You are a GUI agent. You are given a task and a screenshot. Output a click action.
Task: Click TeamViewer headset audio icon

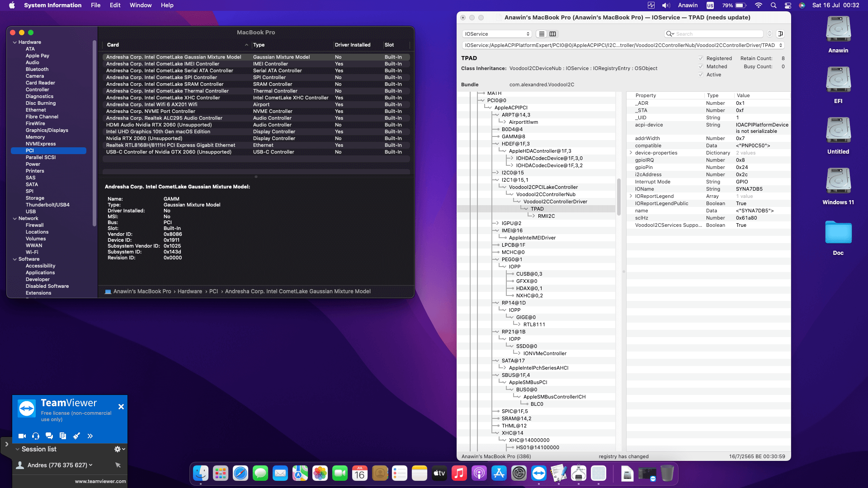point(36,436)
